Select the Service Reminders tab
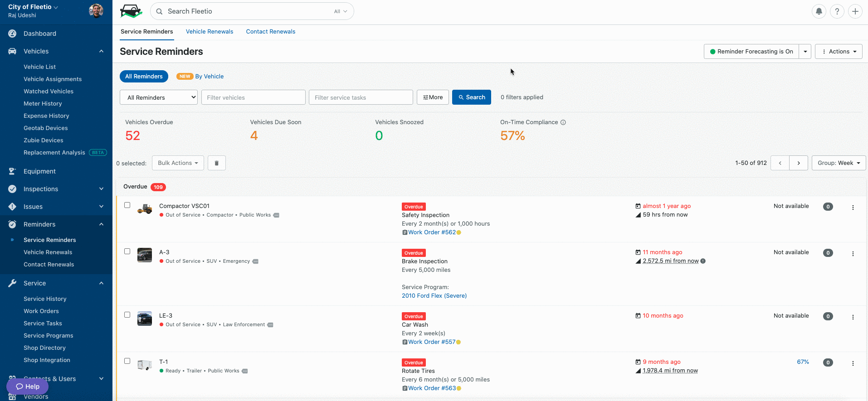This screenshot has height=401, width=868. click(x=147, y=32)
